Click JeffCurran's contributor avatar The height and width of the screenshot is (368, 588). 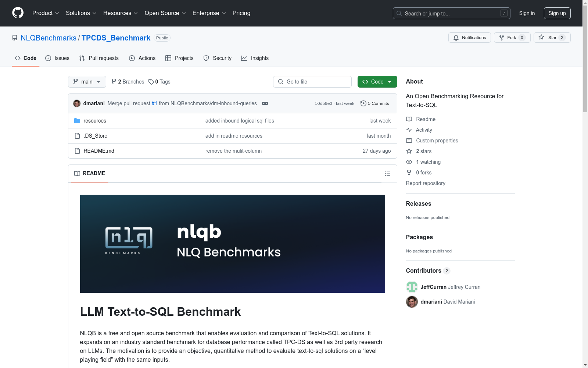pos(412,287)
